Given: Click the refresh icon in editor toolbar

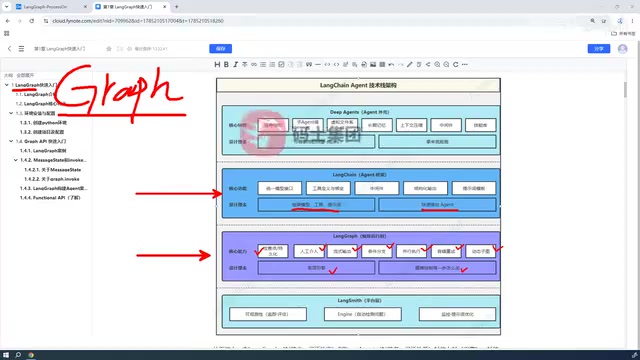Looking at the screenshot, I should click(456, 64).
